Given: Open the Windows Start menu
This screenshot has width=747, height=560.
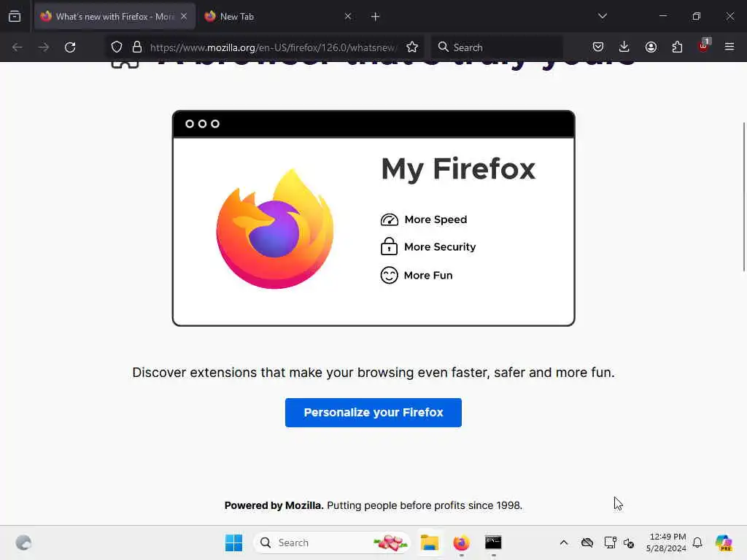Looking at the screenshot, I should click(x=233, y=542).
